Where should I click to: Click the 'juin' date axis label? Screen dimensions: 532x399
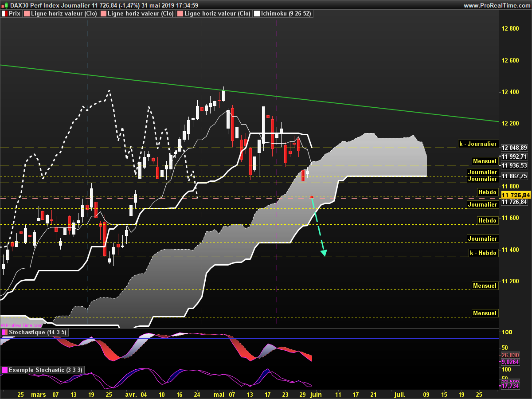[316, 394]
